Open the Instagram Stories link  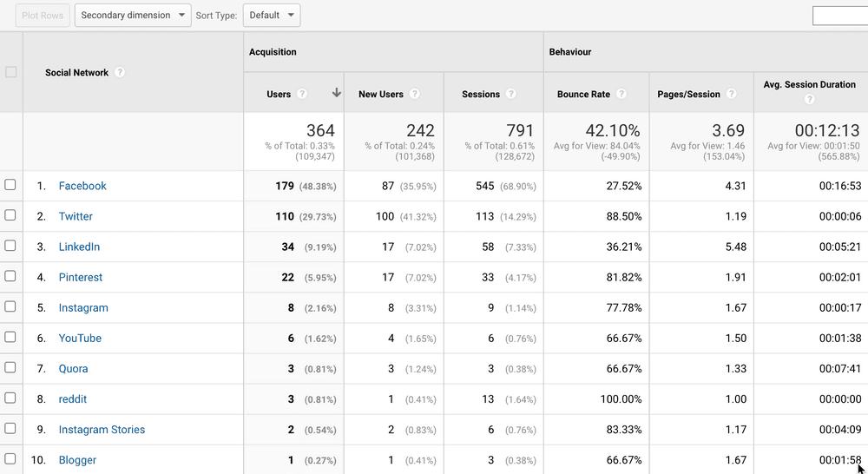click(102, 430)
